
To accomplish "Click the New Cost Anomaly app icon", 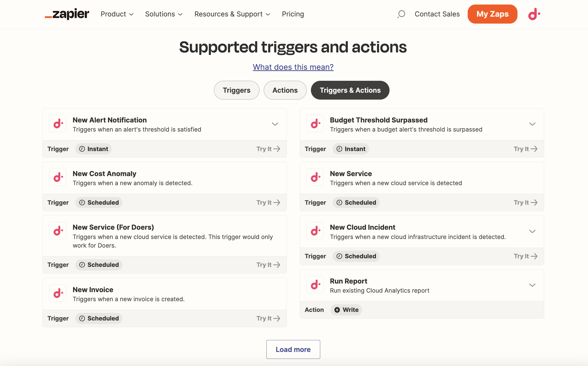I will (x=58, y=177).
